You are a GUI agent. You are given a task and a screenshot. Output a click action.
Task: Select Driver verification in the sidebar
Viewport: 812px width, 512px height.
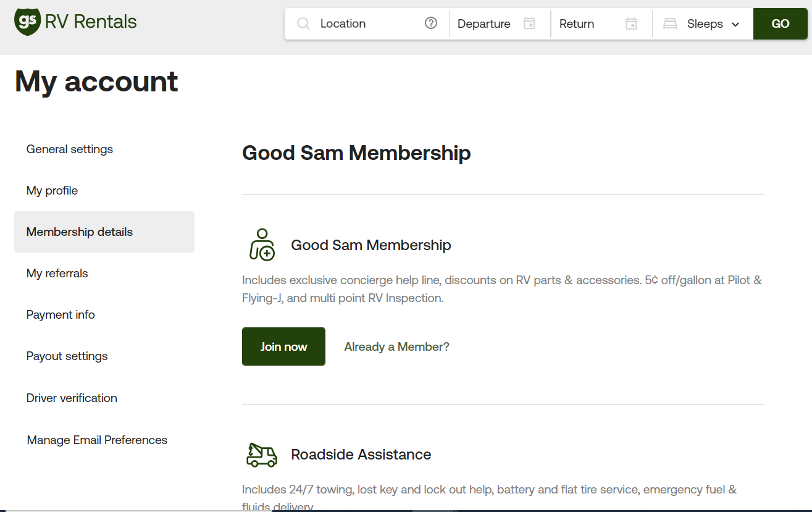pos(72,398)
